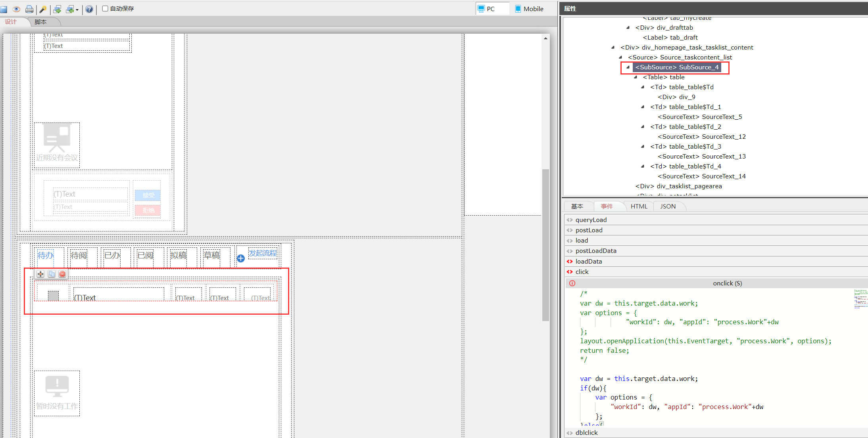The image size is (868, 438).
Task: Click the blue plus icon beside 发起流程
Action: 240,258
